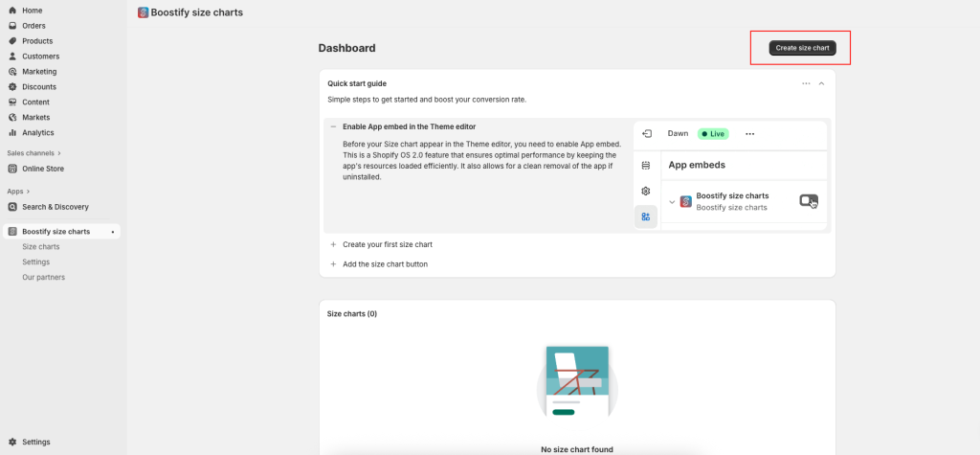Click the Create size chart button
This screenshot has height=455, width=980.
(803, 48)
